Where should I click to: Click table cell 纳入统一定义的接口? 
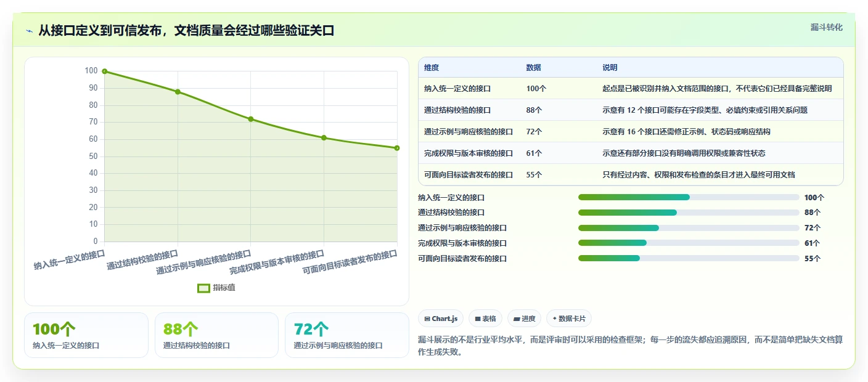pyautogui.click(x=457, y=89)
